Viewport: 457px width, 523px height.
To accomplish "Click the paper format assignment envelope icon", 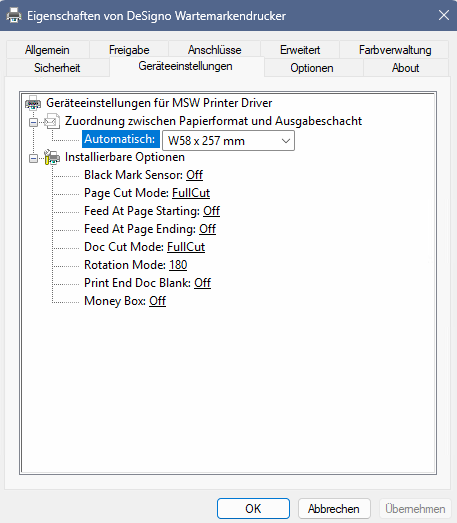I will 52,121.
